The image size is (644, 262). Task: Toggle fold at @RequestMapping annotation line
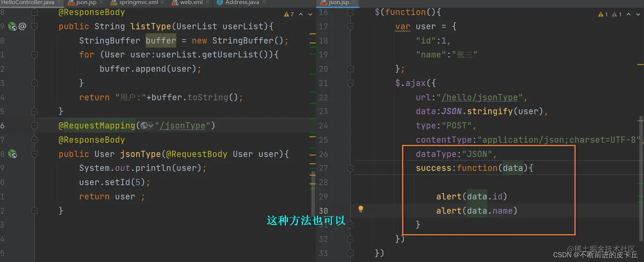(x=34, y=126)
